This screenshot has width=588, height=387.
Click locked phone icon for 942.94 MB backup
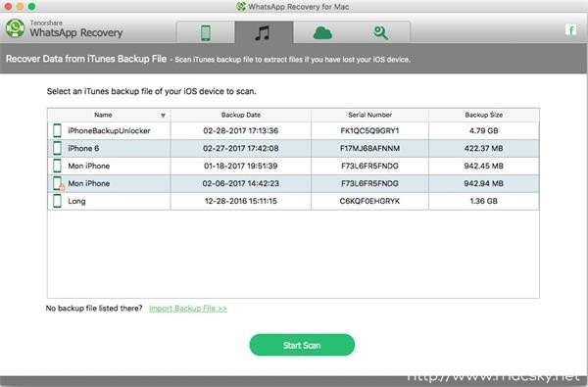58,184
